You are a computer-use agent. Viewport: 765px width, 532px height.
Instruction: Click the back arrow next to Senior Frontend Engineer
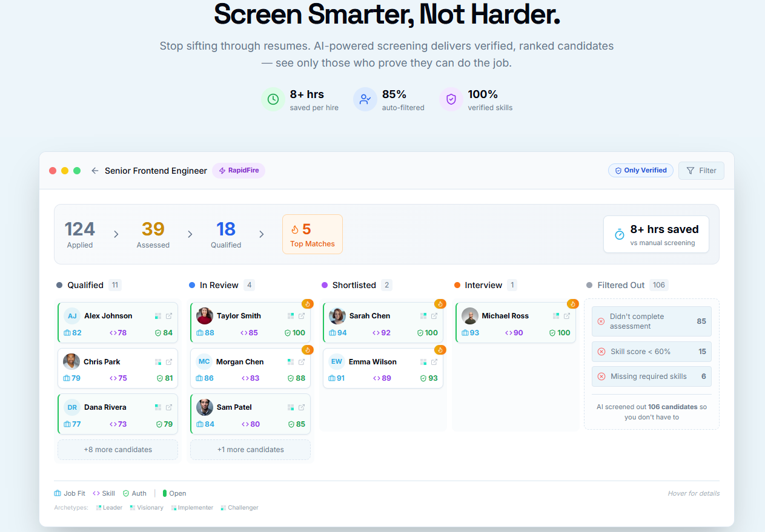(x=95, y=171)
